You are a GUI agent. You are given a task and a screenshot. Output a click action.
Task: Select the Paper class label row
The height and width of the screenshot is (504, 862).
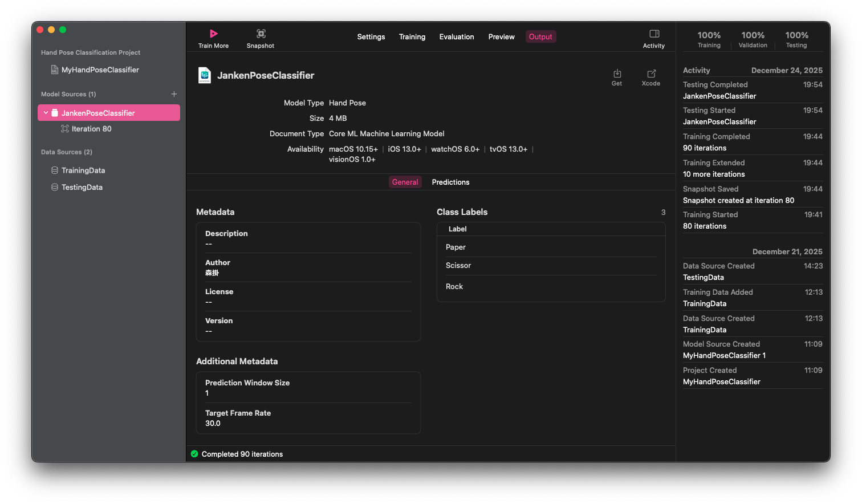pyautogui.click(x=551, y=247)
